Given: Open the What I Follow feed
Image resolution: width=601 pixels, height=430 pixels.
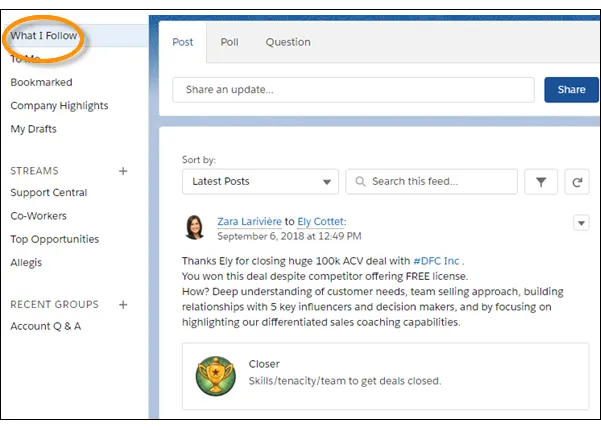Looking at the screenshot, I should tap(44, 36).
